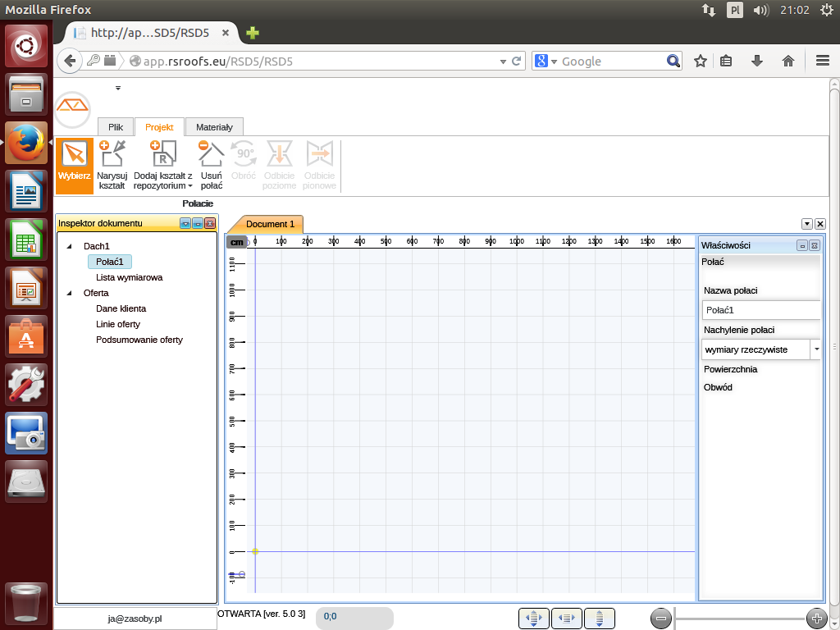Click the fit-width zoom button

(566, 619)
